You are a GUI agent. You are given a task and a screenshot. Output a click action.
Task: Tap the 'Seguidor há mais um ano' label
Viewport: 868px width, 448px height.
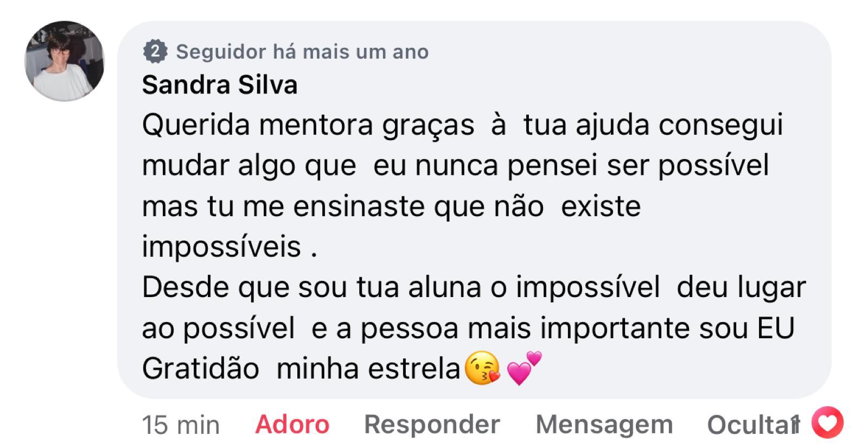[x=302, y=52]
